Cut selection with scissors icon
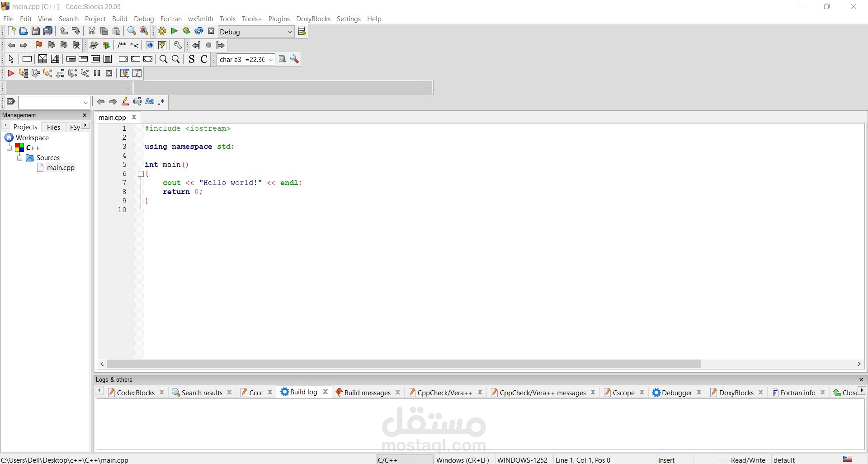The width and height of the screenshot is (868, 464). click(92, 31)
